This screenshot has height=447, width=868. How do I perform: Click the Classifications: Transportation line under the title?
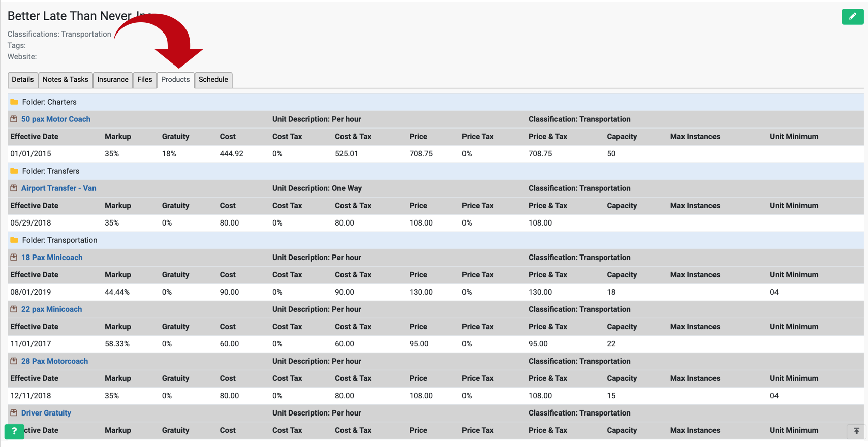pyautogui.click(x=59, y=34)
